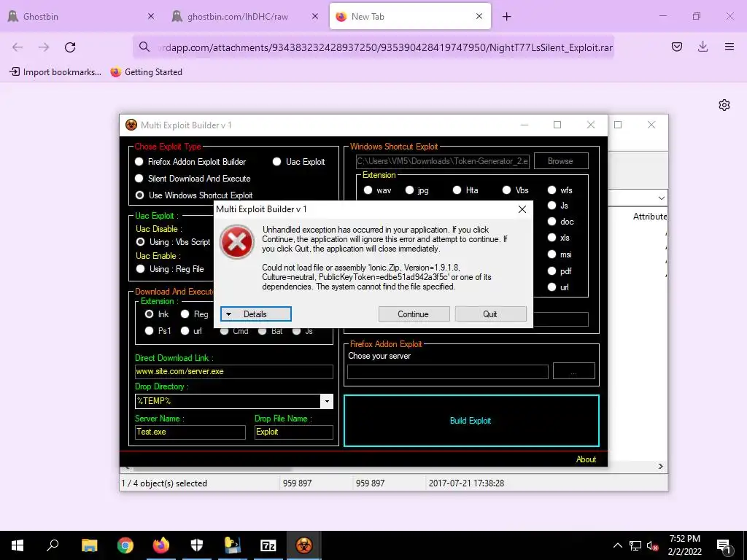The image size is (747, 560).
Task: Click the Firefox icon beside Getting Started
Action: click(x=116, y=72)
